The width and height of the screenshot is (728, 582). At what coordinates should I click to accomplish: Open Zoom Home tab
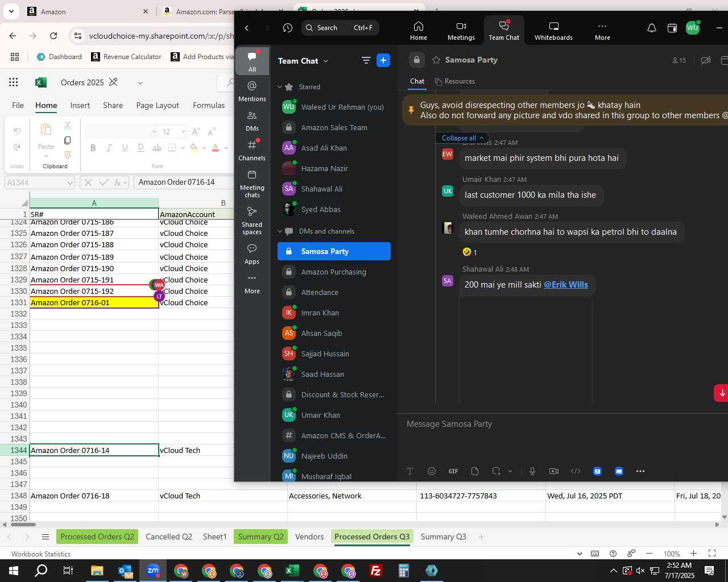[x=419, y=31]
